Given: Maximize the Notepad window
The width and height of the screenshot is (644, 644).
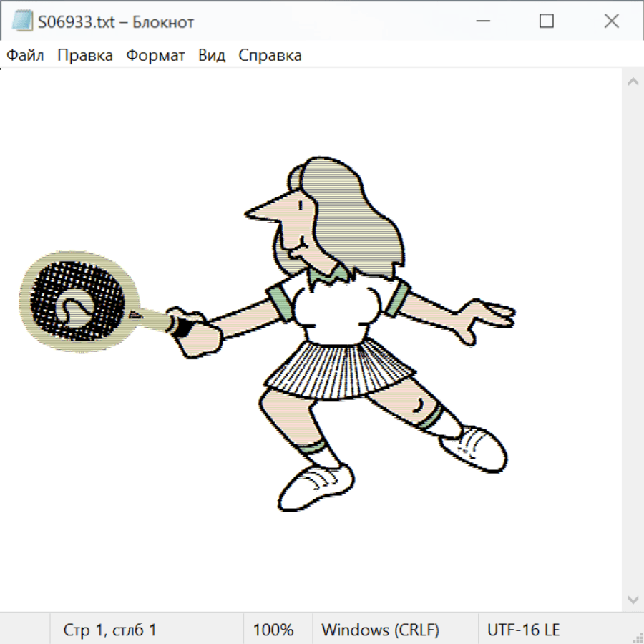Looking at the screenshot, I should pyautogui.click(x=547, y=21).
